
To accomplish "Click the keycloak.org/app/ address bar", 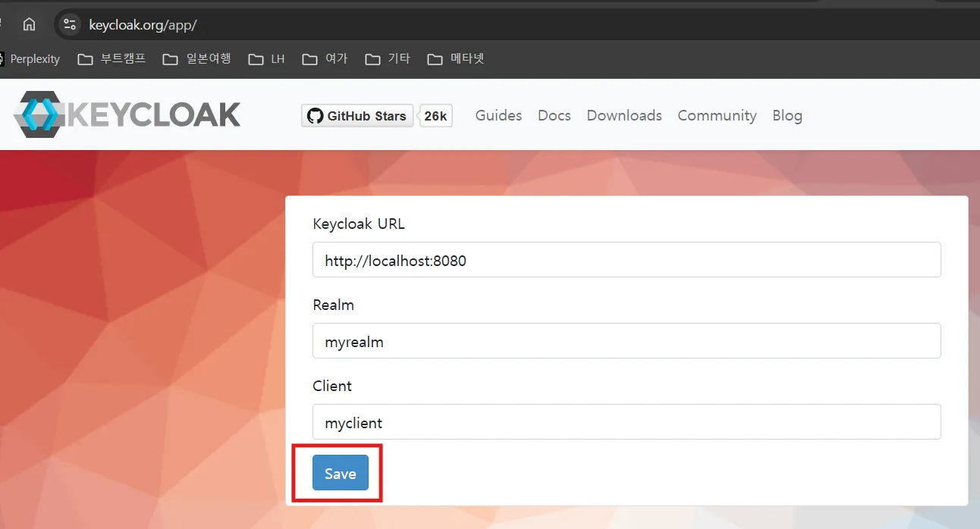I will pyautogui.click(x=516, y=24).
